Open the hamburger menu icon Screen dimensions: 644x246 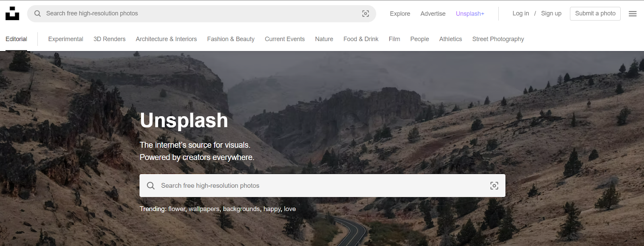[x=633, y=14]
